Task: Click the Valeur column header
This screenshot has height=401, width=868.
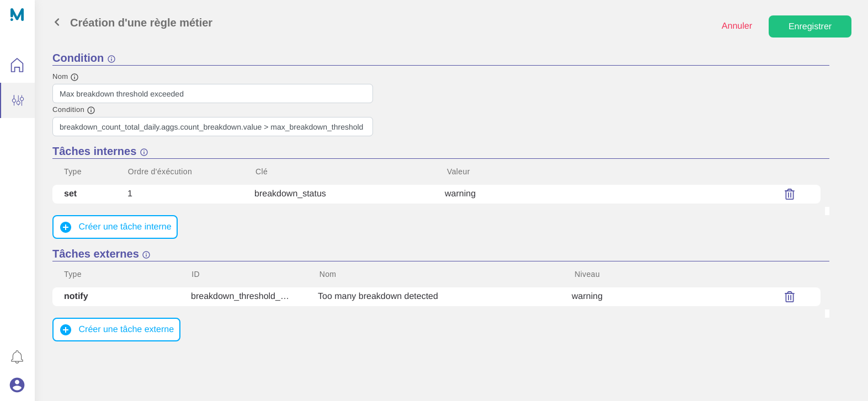Action: [x=458, y=172]
